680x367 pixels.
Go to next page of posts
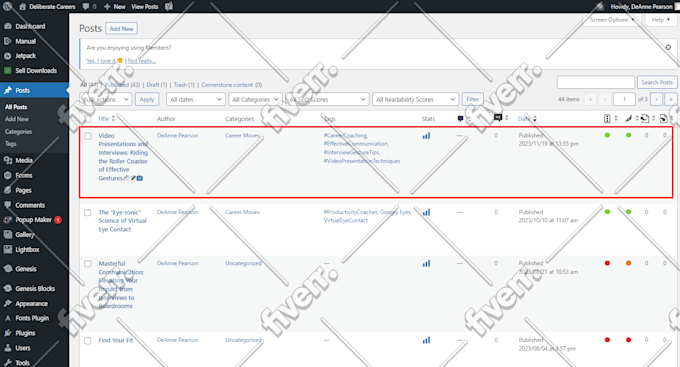pyautogui.click(x=656, y=99)
